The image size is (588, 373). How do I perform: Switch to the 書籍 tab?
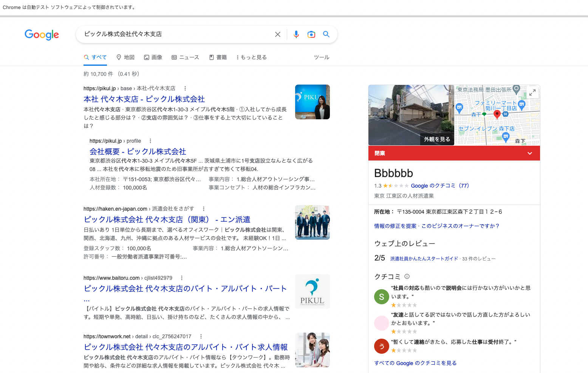click(x=218, y=57)
